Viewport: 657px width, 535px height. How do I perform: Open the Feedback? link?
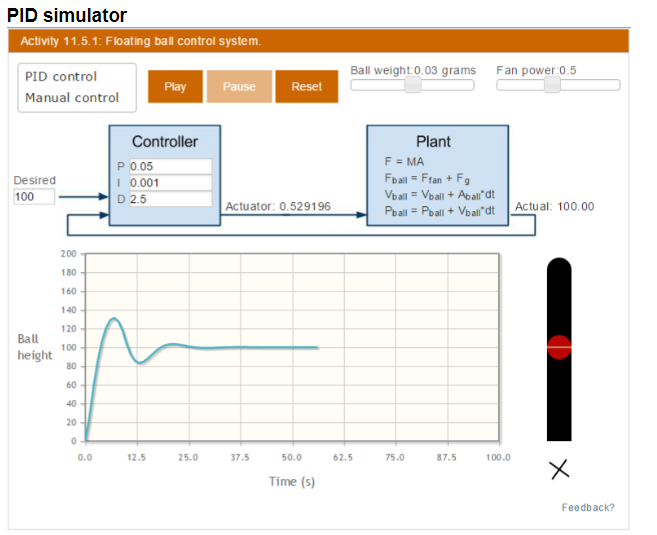(588, 508)
